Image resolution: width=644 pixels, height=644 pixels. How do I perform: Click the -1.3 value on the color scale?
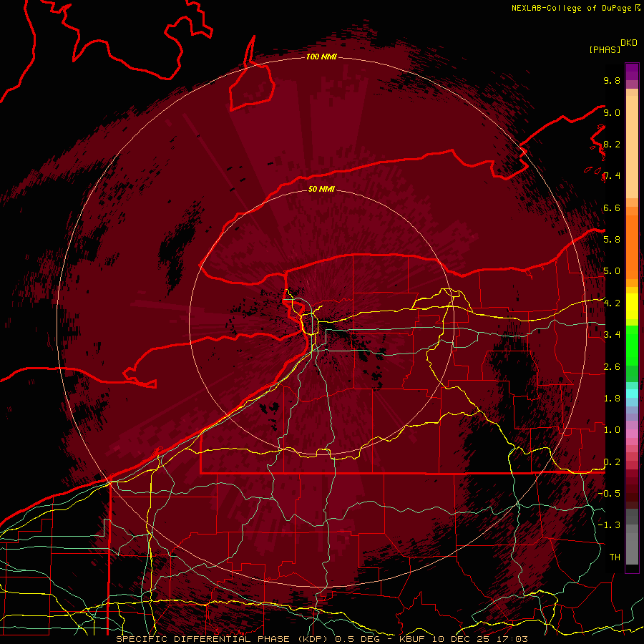(609, 525)
